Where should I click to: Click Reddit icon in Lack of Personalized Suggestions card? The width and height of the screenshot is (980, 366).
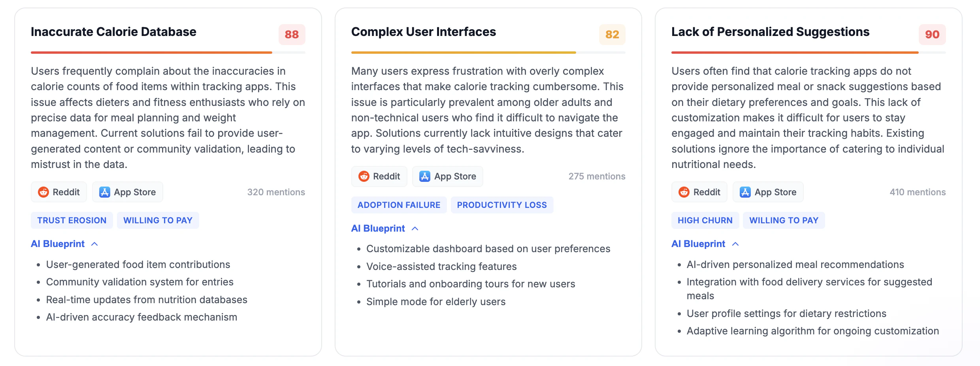coord(684,192)
